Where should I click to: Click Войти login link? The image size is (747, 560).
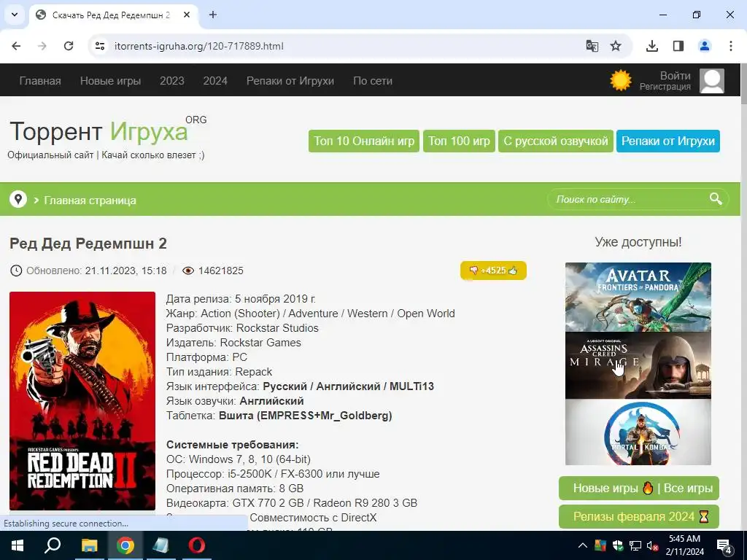tap(675, 76)
